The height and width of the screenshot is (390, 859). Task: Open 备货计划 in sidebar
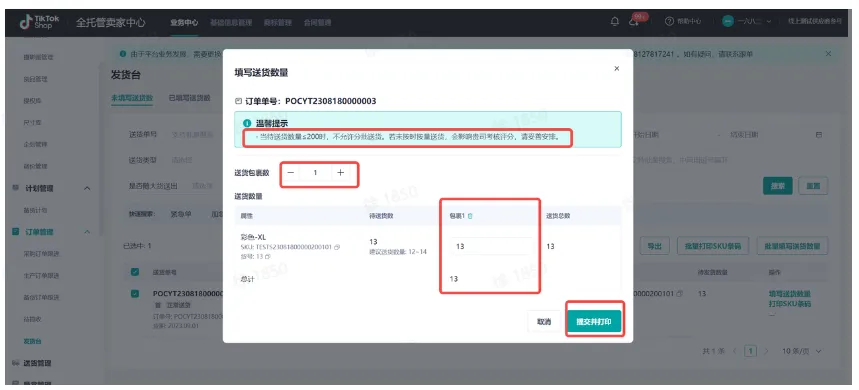(x=35, y=210)
